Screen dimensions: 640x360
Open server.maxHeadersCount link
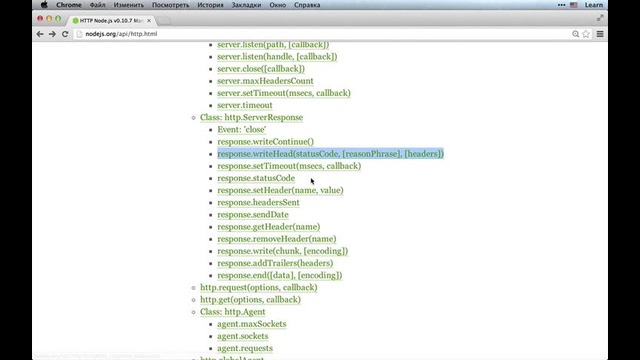tap(265, 81)
